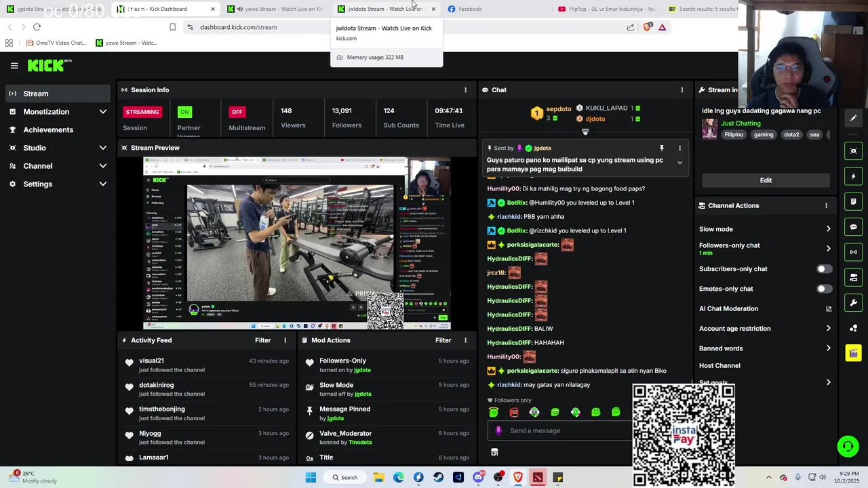Open the hamburger menu beside Kick logo
868x488 pixels.
click(x=14, y=66)
